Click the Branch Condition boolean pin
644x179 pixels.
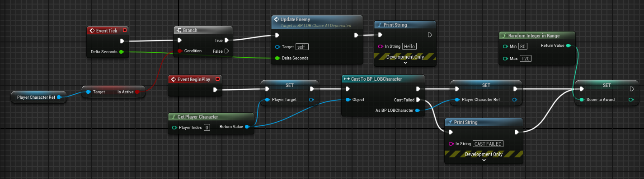click(179, 51)
